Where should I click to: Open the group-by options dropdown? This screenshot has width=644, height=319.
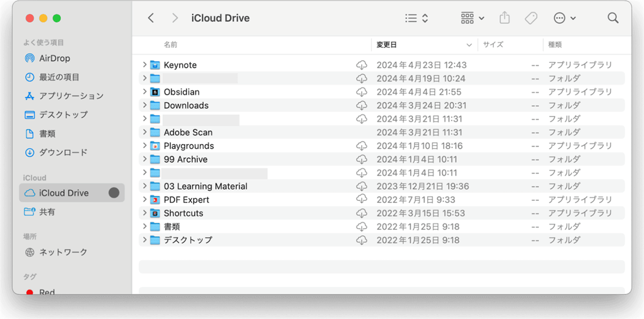click(472, 18)
